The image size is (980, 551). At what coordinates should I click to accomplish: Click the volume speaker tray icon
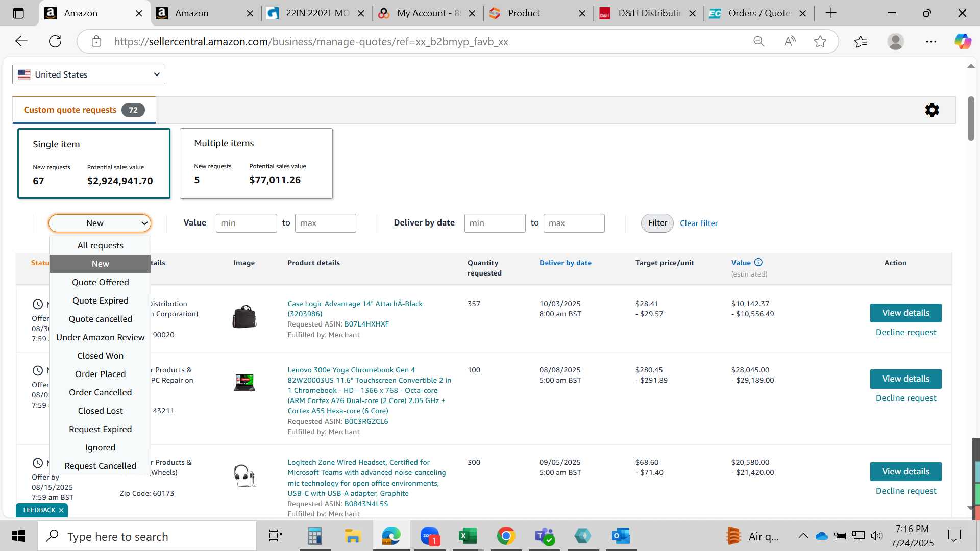(876, 536)
